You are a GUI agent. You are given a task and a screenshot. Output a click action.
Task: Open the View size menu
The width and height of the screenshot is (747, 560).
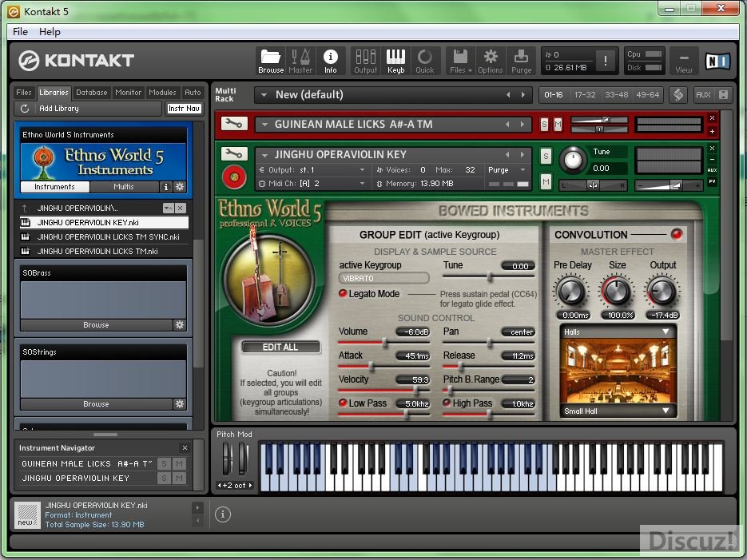(683, 61)
